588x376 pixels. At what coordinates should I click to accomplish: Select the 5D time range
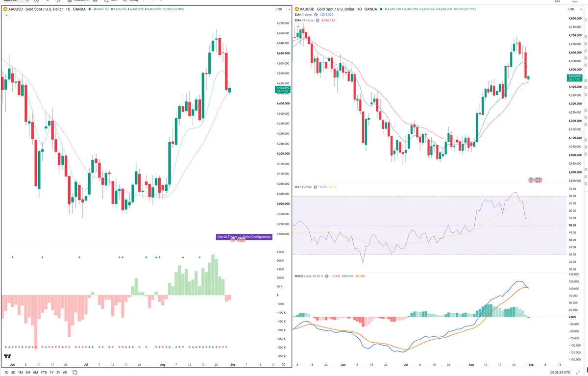click(13, 373)
